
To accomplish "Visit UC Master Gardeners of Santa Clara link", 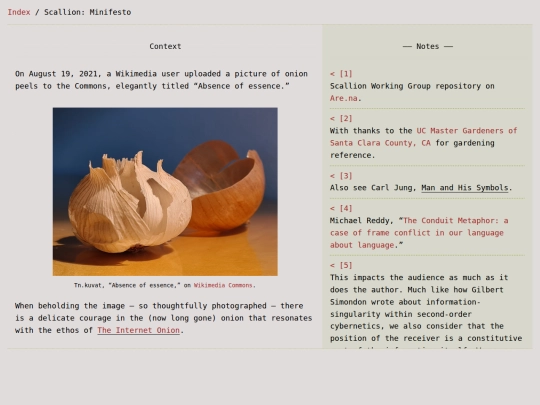I will (424, 137).
